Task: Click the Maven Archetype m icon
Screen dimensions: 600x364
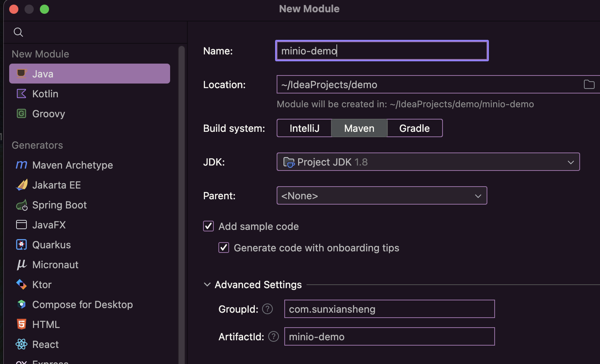Action: 21,165
